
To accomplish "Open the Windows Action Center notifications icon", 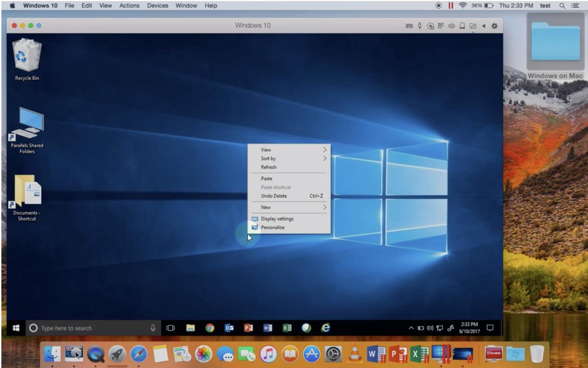I will pyautogui.click(x=490, y=328).
